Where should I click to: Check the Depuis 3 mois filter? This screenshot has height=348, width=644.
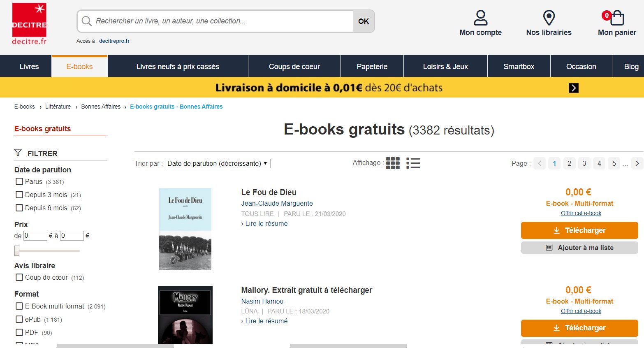point(19,195)
